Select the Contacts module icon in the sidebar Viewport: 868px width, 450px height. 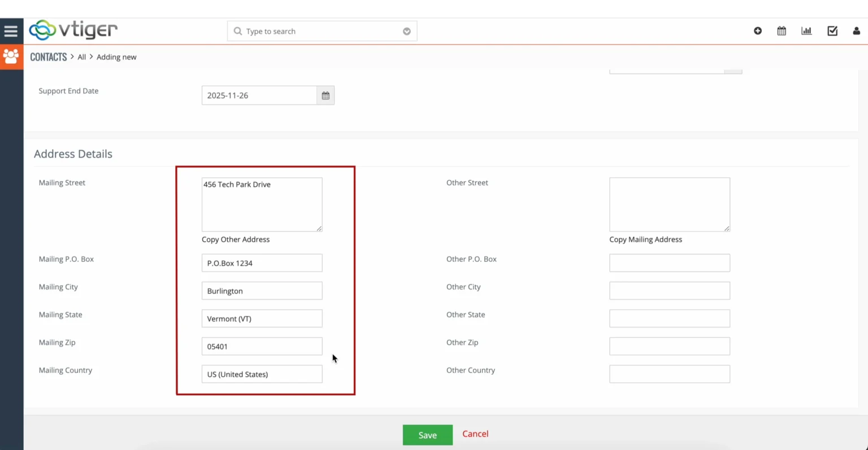[11, 56]
